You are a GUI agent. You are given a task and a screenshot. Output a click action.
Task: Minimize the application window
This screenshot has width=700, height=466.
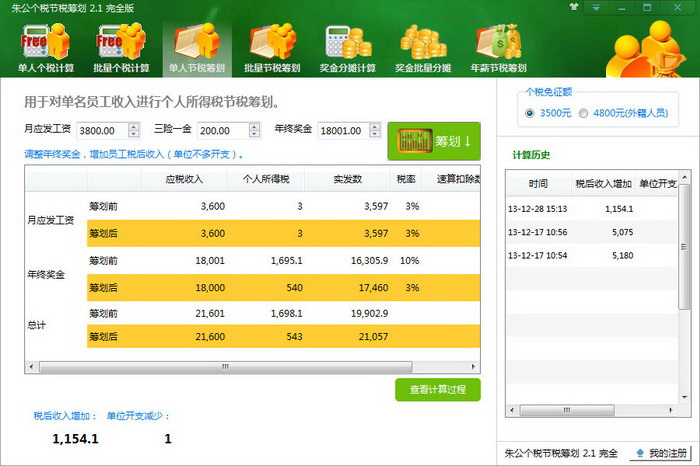point(622,7)
